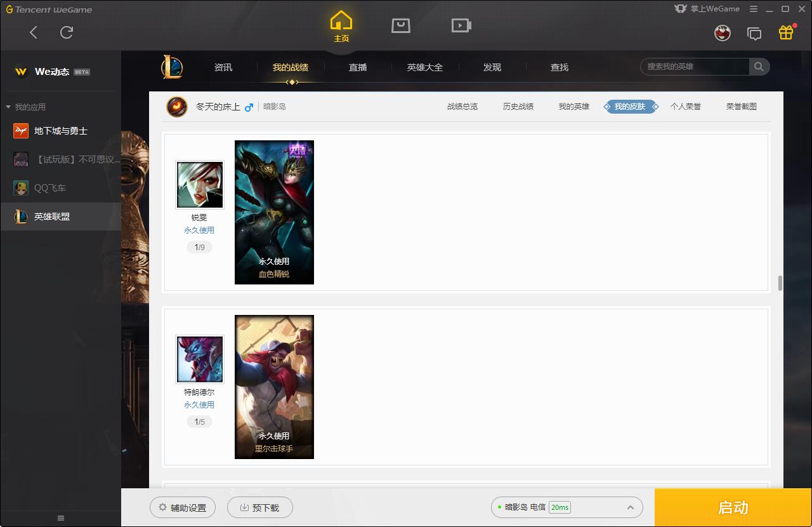Image resolution: width=812 pixels, height=527 pixels.
Task: Select 地下城与勇士 in the sidebar
Action: [60, 131]
